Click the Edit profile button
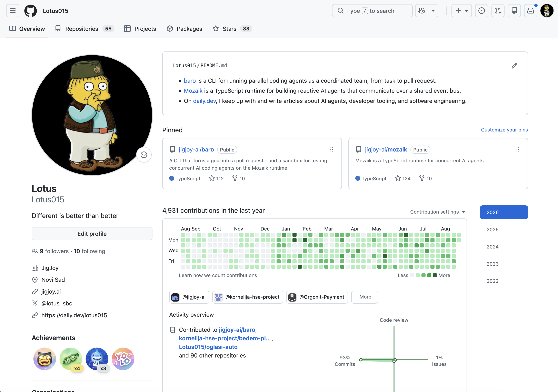 (92, 234)
